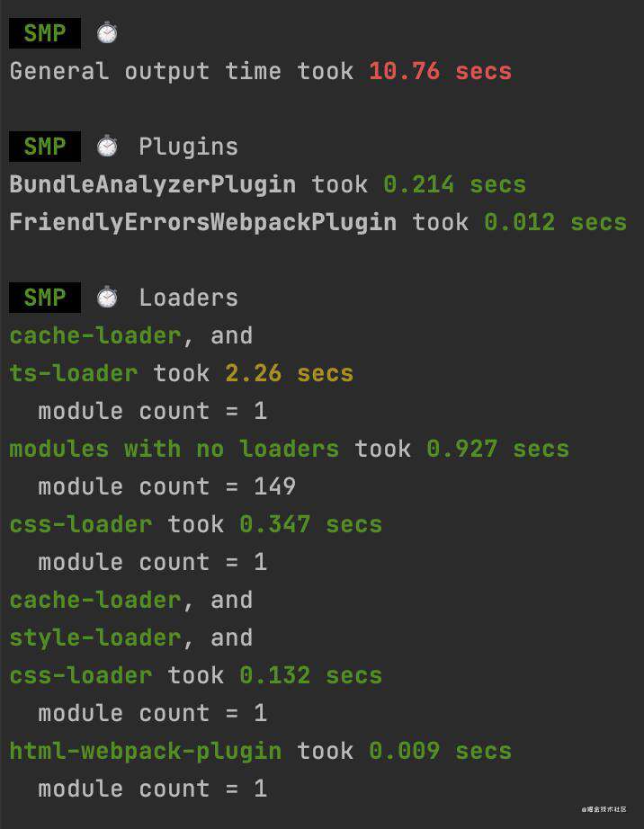The width and height of the screenshot is (644, 829).
Task: Click the 0.347 secs css-loader timing
Action: (x=311, y=524)
